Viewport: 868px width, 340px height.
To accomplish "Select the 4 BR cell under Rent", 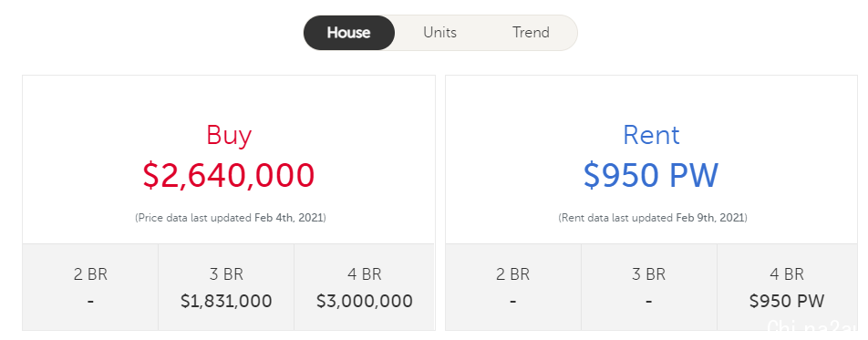I will tap(787, 287).
